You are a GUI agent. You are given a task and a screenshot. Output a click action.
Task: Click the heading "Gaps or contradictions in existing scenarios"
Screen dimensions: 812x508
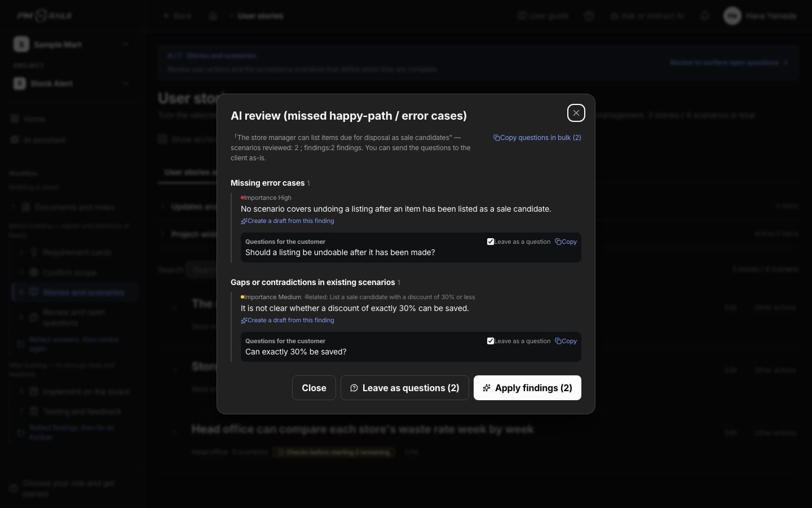pyautogui.click(x=313, y=282)
